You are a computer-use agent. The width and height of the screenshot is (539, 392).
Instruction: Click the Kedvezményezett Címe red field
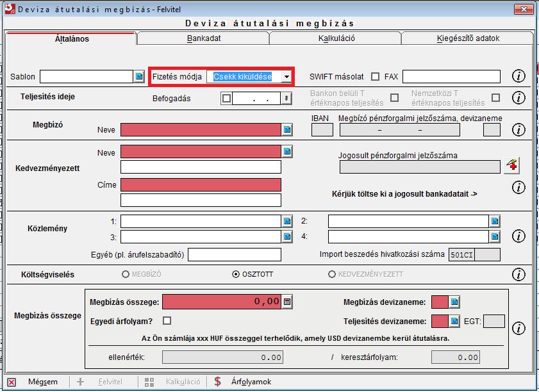201,185
